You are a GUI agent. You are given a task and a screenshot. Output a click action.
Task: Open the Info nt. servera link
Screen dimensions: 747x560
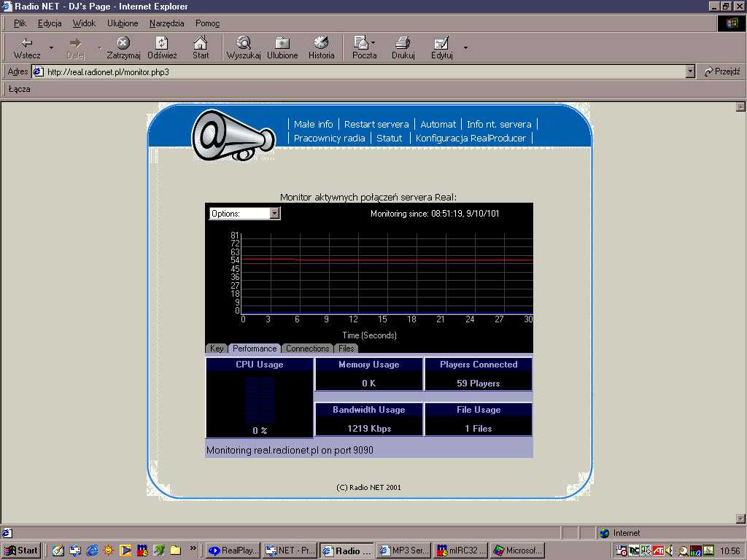499,124
